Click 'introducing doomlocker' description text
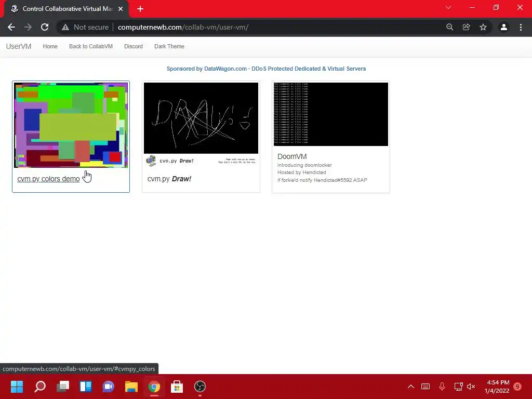532x399 pixels. [304, 165]
